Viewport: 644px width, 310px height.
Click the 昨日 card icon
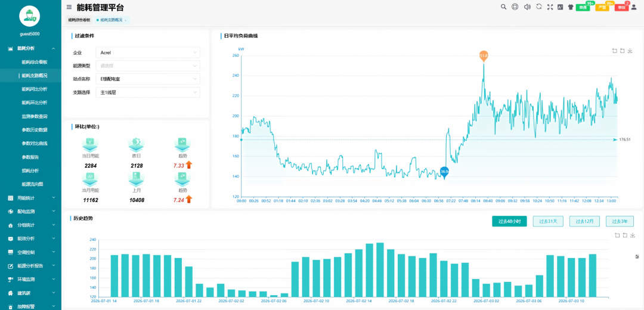[137, 144]
